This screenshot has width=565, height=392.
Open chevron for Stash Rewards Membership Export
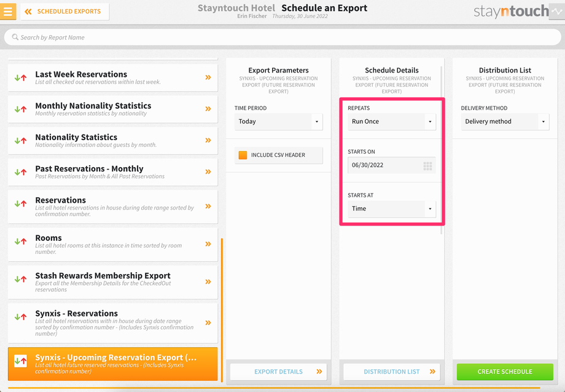pyautogui.click(x=208, y=281)
